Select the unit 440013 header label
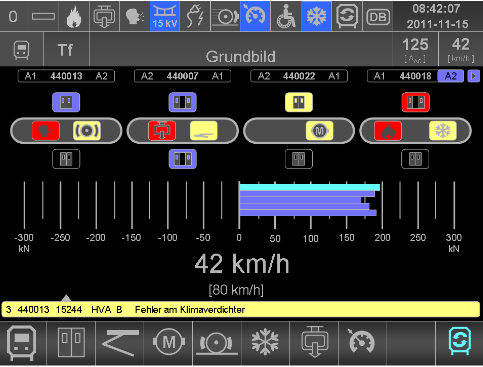The image size is (483, 367). (x=66, y=76)
